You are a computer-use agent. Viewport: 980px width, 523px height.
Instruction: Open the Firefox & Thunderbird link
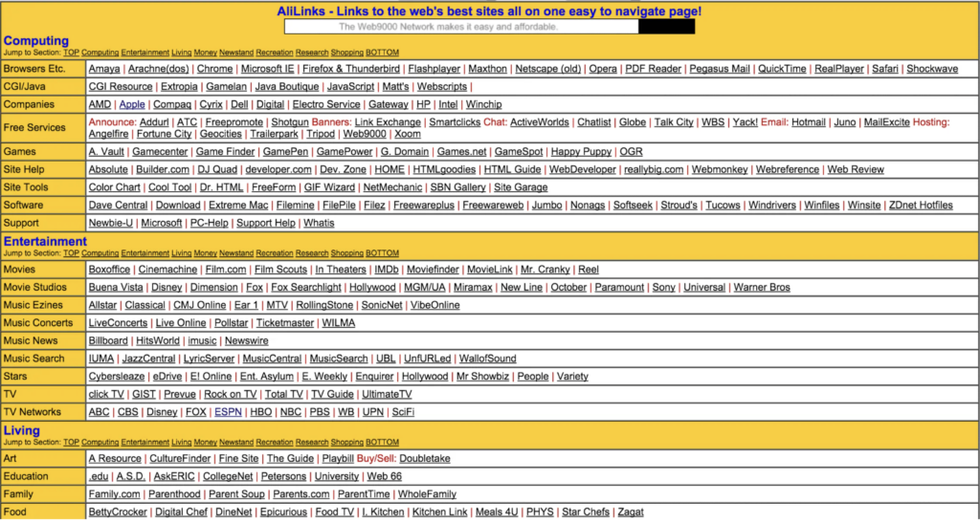tap(350, 69)
